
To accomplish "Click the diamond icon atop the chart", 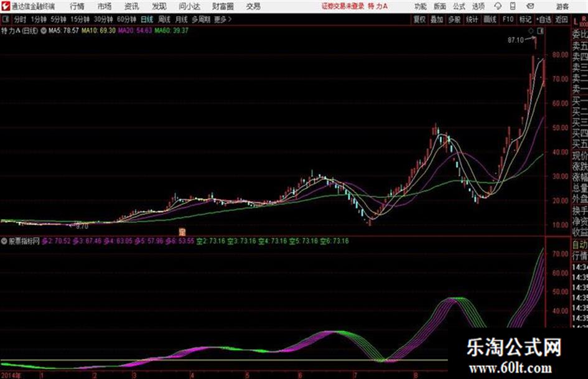I will pyautogui.click(x=531, y=31).
